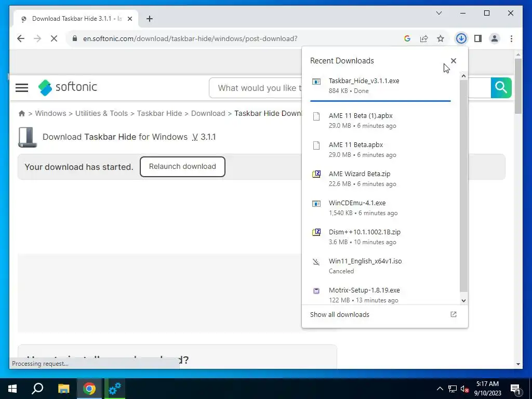Open the Windows Start menu
This screenshot has height=399, width=532.
click(x=12, y=389)
